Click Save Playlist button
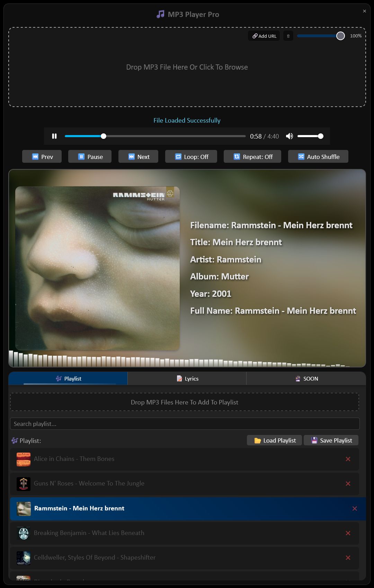Screen dimensions: 374x588 331,440
